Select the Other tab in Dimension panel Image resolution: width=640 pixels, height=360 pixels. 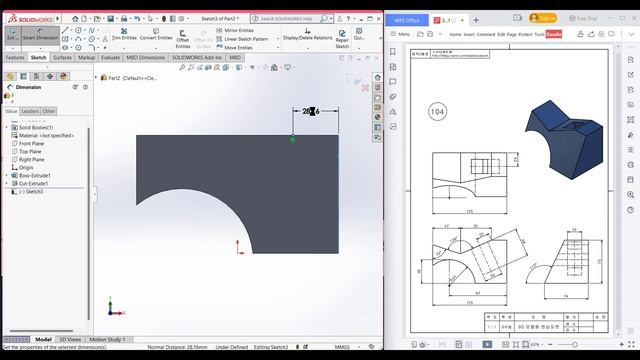[49, 111]
